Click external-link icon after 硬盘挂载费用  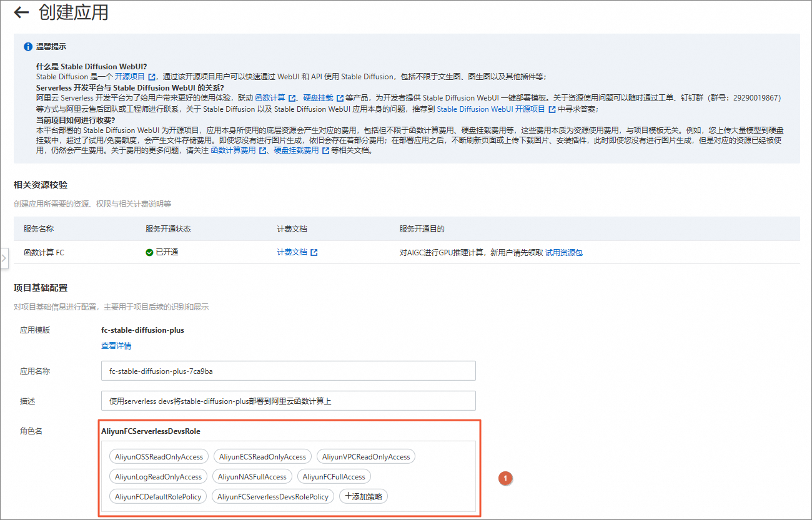pyautogui.click(x=325, y=150)
